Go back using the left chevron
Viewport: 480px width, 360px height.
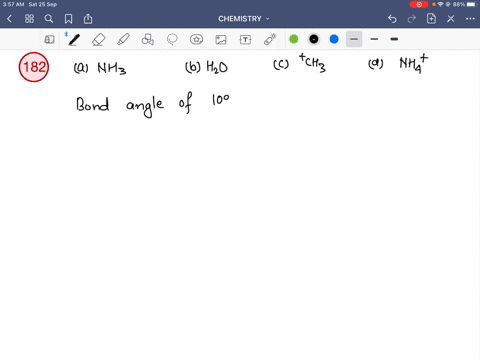[9, 19]
